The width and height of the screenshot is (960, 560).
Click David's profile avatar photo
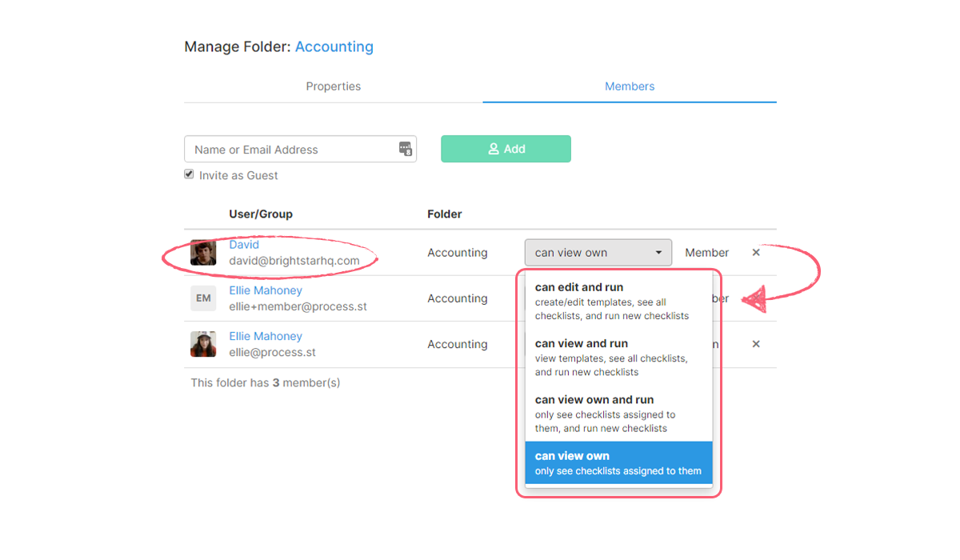[203, 253]
